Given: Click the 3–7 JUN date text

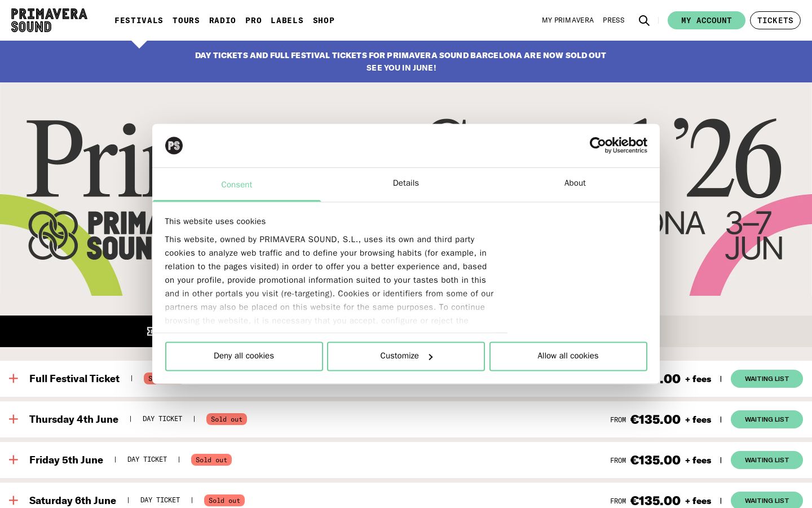Looking at the screenshot, I should point(754,235).
